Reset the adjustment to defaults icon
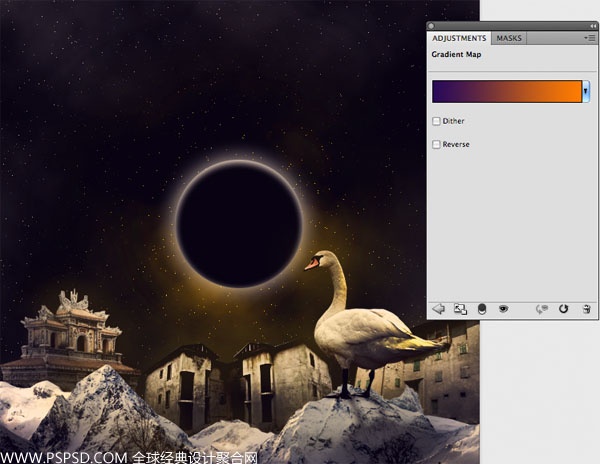The image size is (600, 464). coord(564,309)
